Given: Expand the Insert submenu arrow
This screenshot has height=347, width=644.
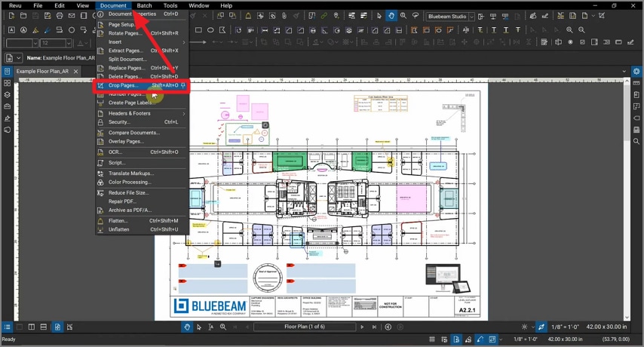Looking at the screenshot, I should tap(183, 42).
